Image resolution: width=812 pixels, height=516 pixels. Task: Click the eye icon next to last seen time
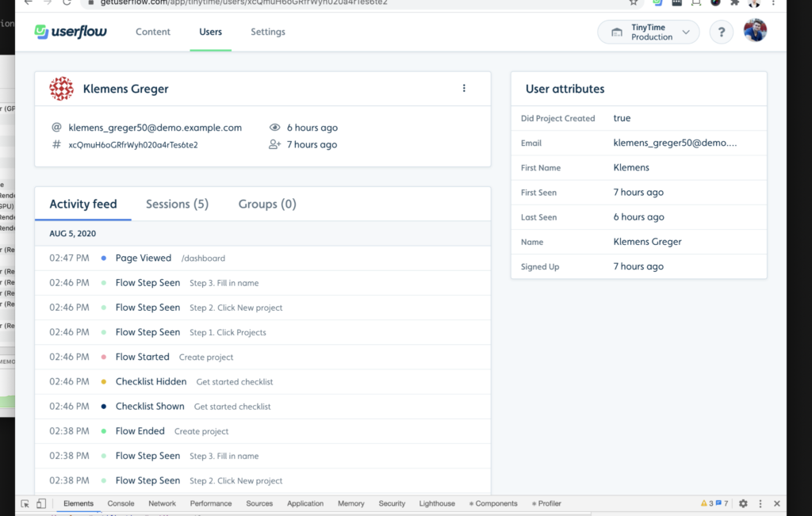tap(274, 127)
